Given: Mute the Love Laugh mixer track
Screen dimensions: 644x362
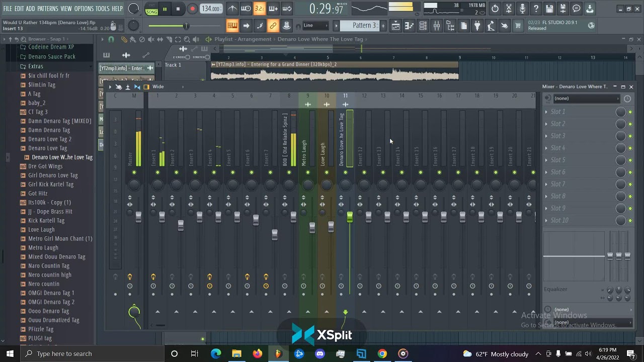Looking at the screenshot, I should [x=327, y=172].
